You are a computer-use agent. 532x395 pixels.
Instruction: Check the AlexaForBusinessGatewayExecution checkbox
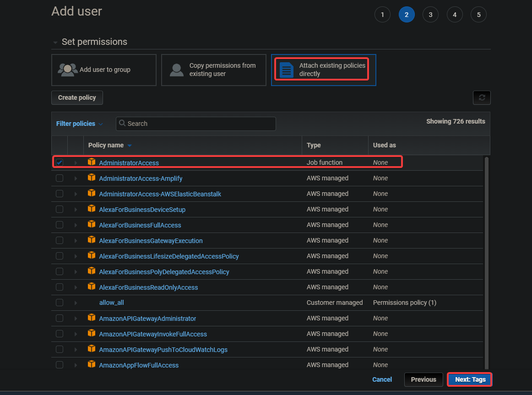coord(60,240)
